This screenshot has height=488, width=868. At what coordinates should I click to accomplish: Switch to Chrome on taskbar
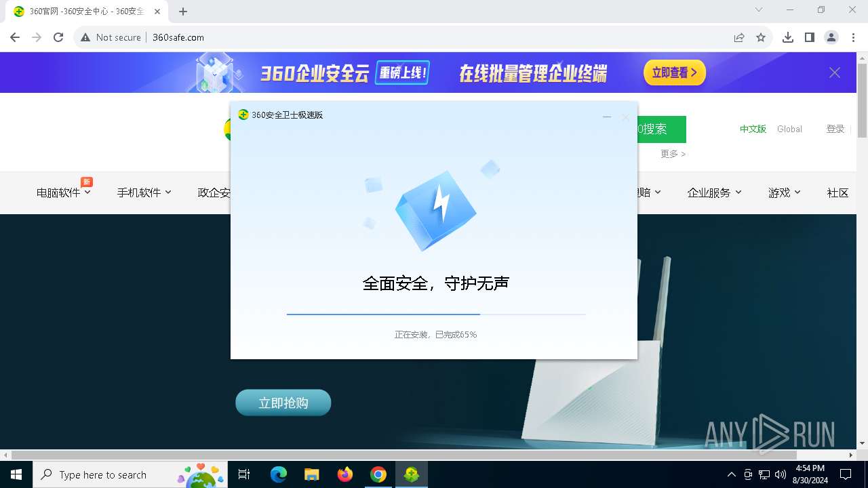(378, 474)
